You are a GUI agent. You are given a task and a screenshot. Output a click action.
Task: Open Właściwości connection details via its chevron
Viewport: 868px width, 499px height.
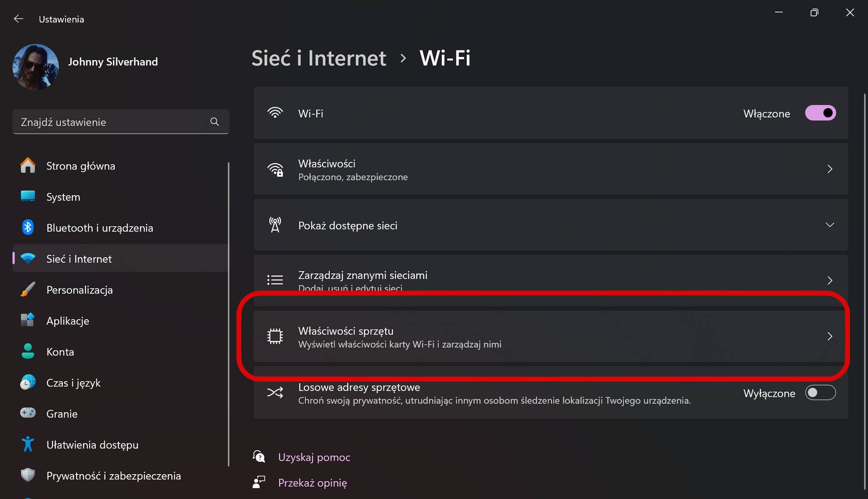click(x=830, y=169)
